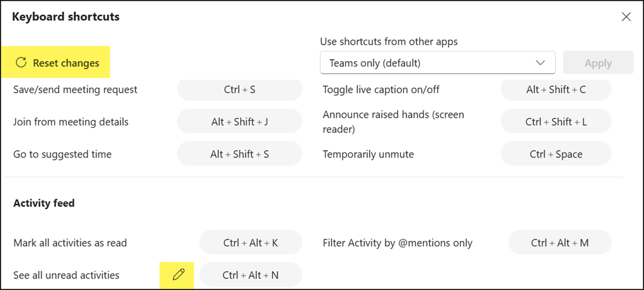The height and width of the screenshot is (290, 644).
Task: Click the circular arrow Reset icon
Action: pos(21,62)
